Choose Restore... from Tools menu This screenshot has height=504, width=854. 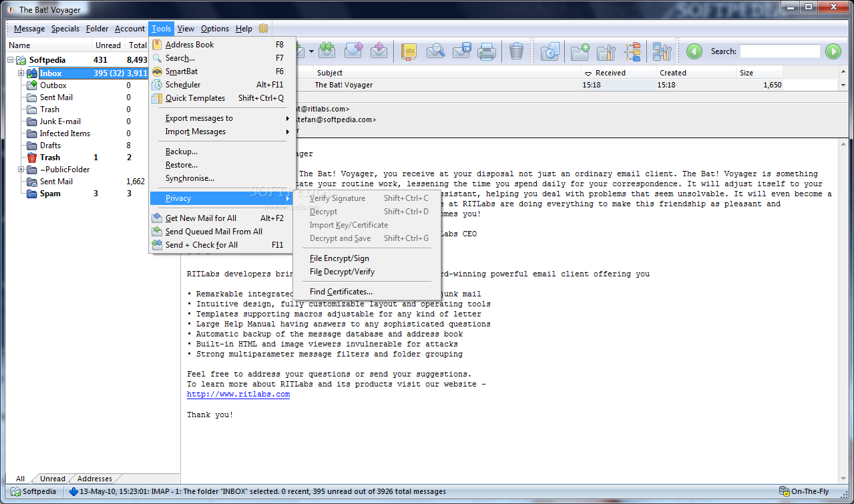coord(221,165)
